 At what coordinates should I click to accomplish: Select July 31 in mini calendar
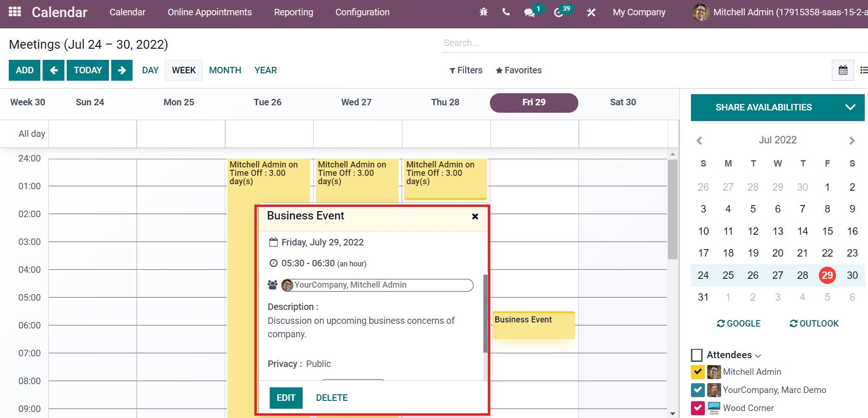[703, 297]
